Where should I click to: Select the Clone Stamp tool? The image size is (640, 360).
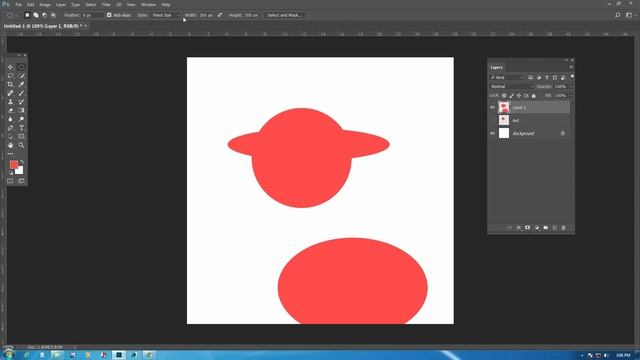[x=11, y=102]
